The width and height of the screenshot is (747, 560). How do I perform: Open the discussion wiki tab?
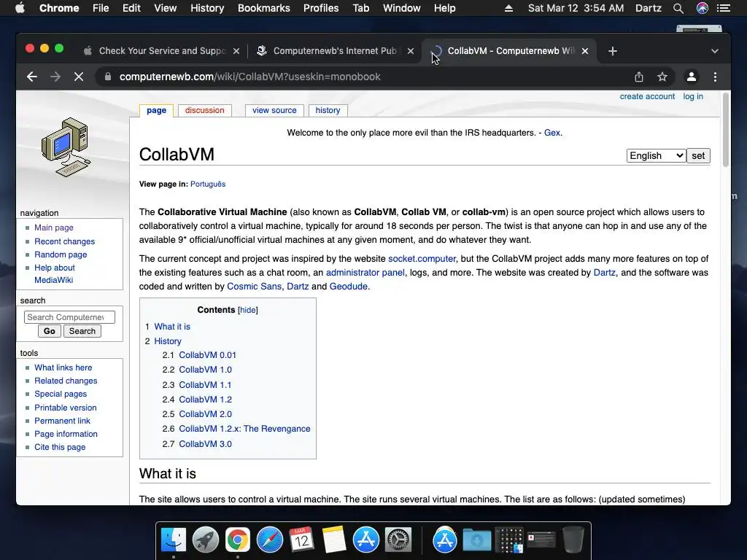point(204,110)
